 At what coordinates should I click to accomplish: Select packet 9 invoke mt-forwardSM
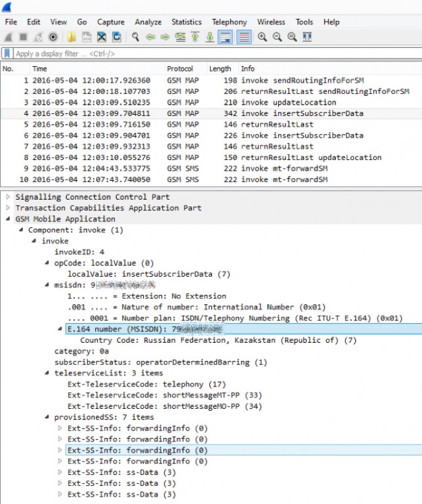203,169
